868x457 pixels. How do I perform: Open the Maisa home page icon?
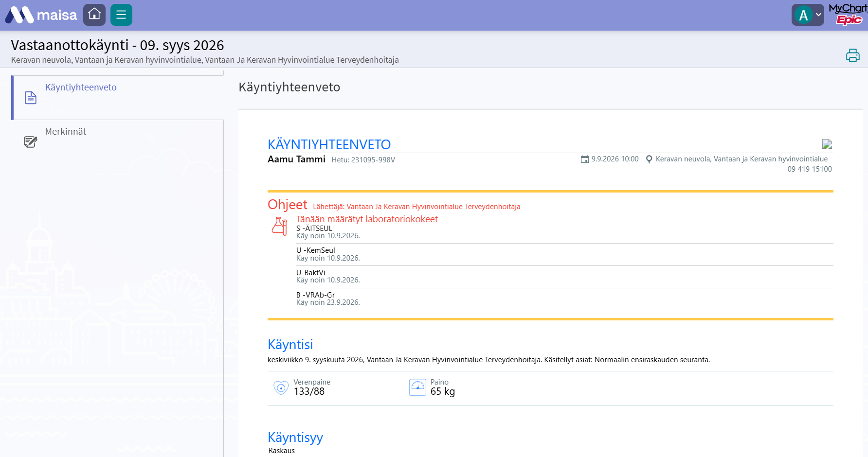[94, 15]
